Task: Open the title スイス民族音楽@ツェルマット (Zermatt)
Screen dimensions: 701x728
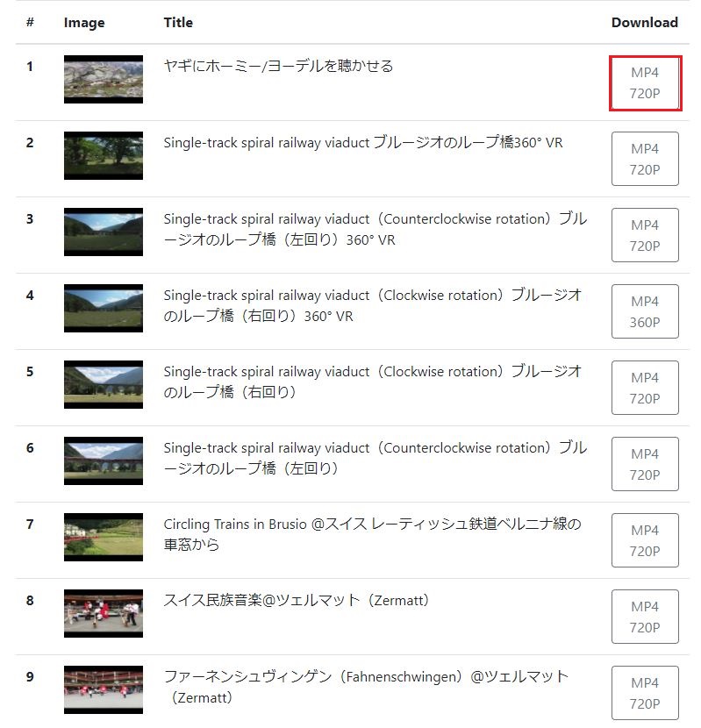Action: pos(296,600)
